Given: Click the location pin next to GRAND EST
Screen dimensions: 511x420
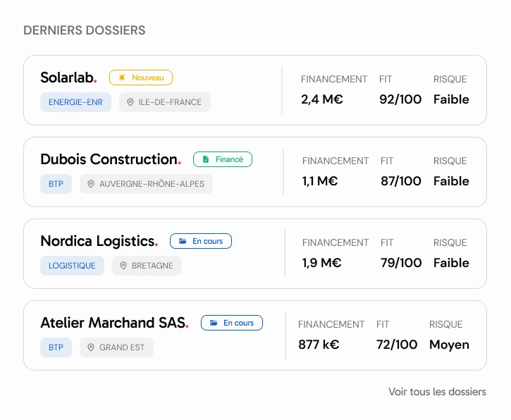Looking at the screenshot, I should pyautogui.click(x=91, y=347).
